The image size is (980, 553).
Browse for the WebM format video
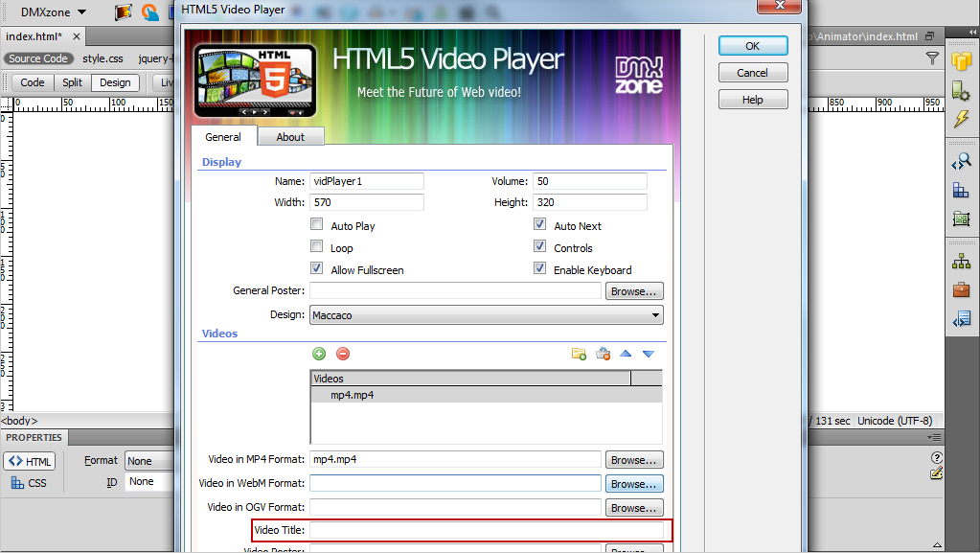(x=634, y=484)
